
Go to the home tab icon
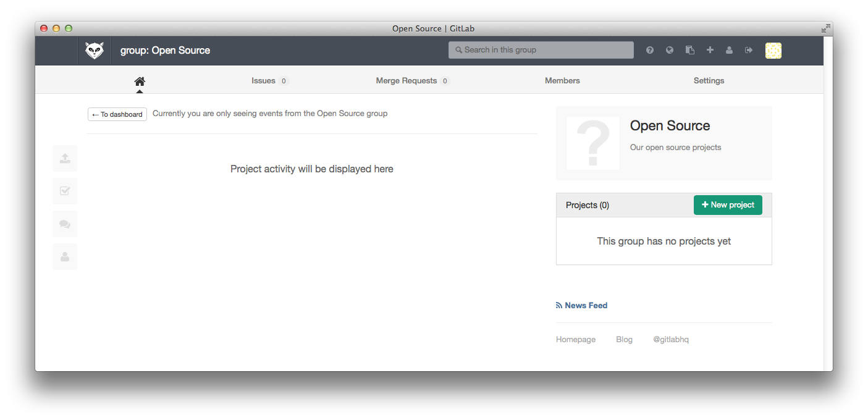(140, 81)
